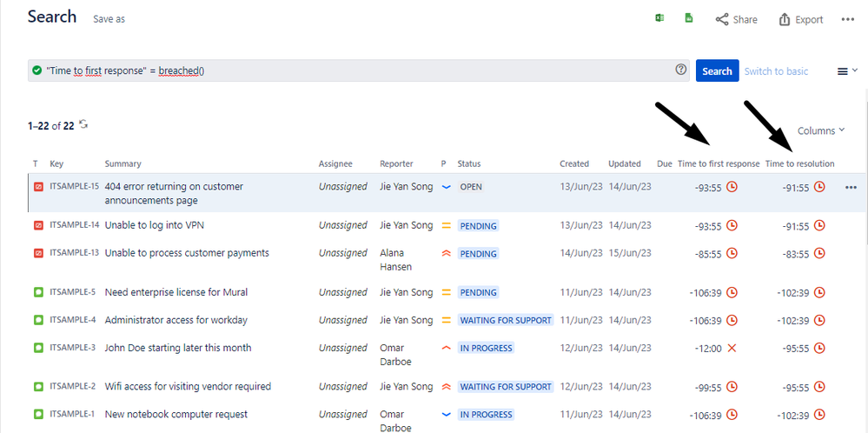Screen dimensions: 868x433
Task: Open issue key ITSAMPLE-2
Action: click(x=72, y=387)
